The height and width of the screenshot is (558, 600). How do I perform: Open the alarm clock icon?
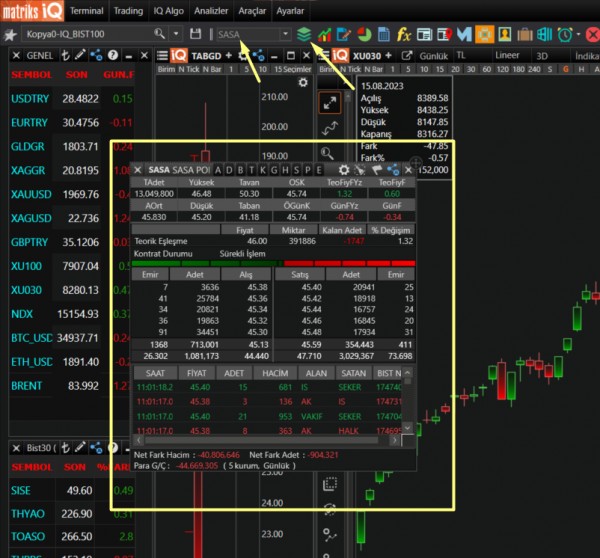click(565, 35)
